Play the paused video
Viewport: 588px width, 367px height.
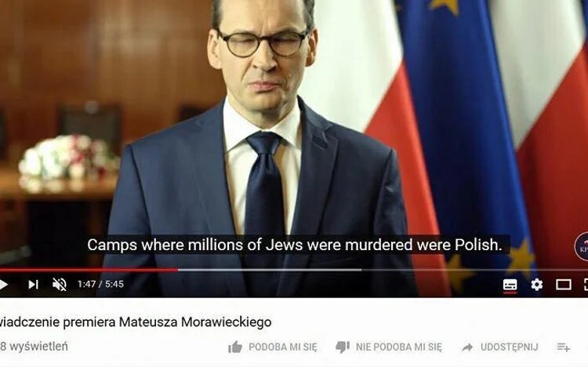(3, 285)
